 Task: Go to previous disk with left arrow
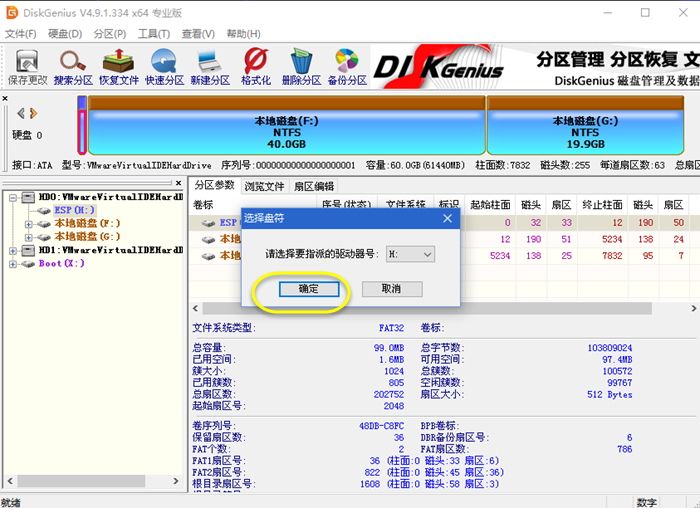[21, 113]
